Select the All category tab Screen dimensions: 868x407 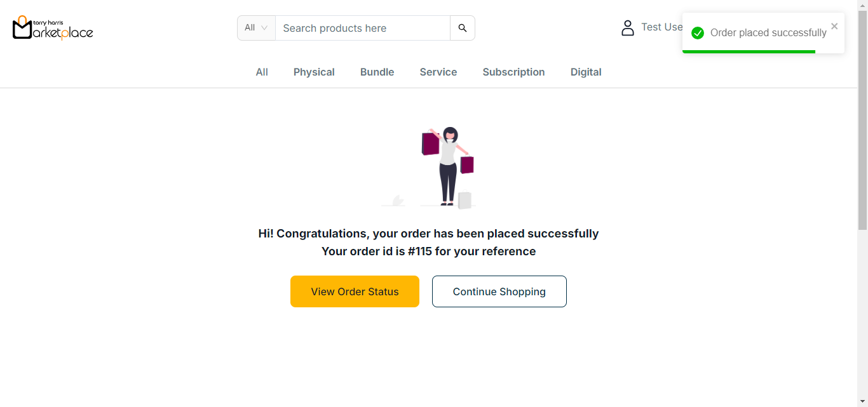[262, 72]
